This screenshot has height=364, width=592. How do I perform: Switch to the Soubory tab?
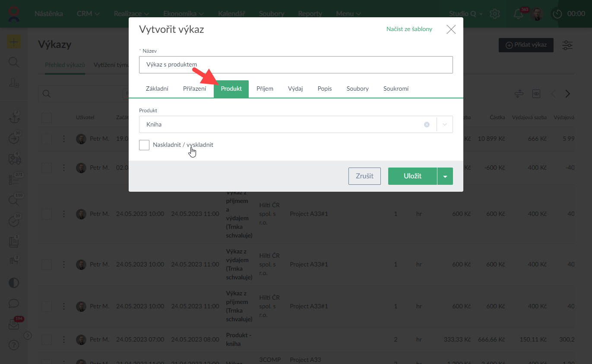coord(358,89)
